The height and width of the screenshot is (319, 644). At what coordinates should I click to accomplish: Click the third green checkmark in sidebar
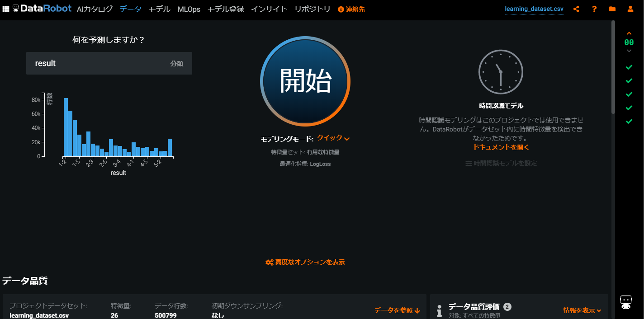pos(629,94)
